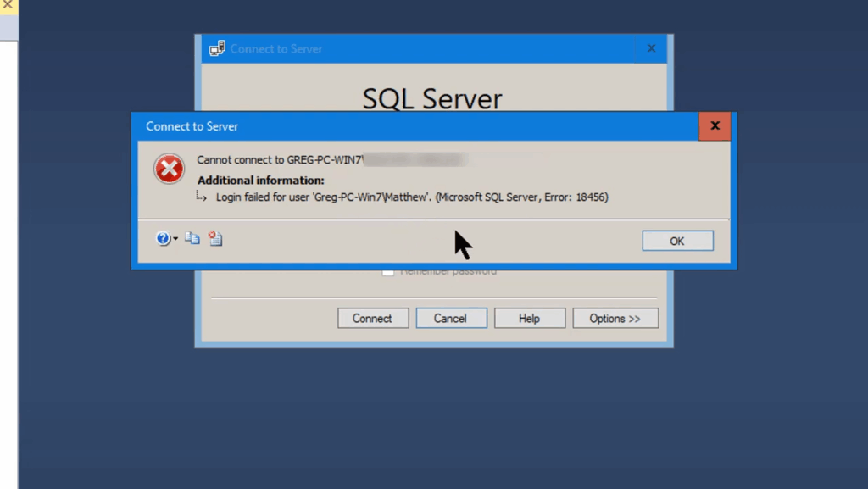Image resolution: width=868 pixels, height=489 pixels.
Task: Expand Options in the connection dialog
Action: 615,318
